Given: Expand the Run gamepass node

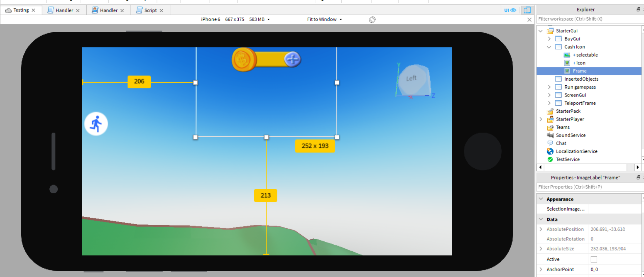Looking at the screenshot, I should pyautogui.click(x=549, y=87).
